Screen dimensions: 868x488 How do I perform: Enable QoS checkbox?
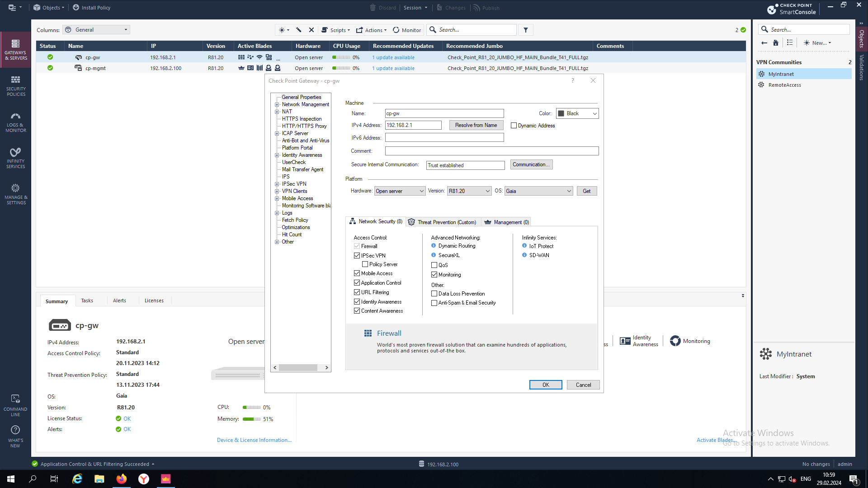[434, 265]
